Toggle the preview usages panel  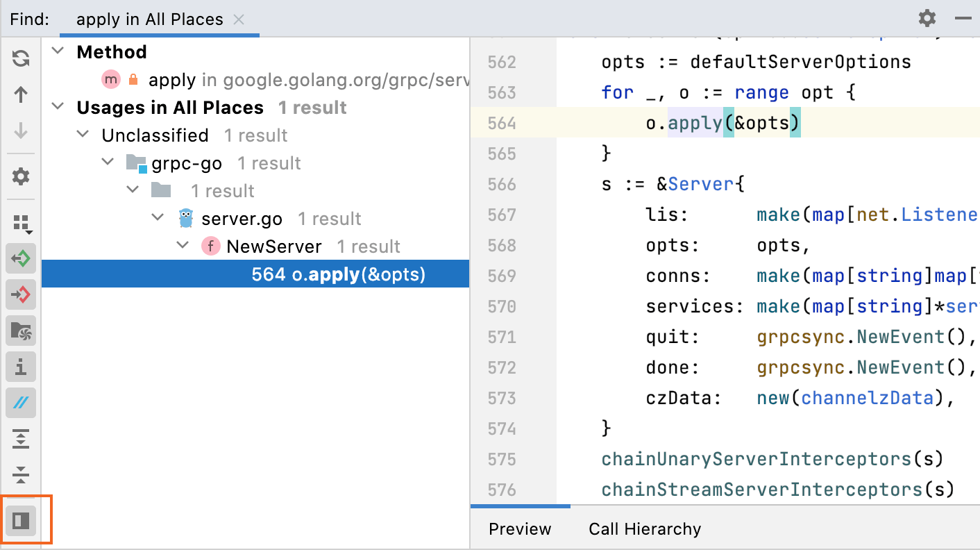pos(20,519)
